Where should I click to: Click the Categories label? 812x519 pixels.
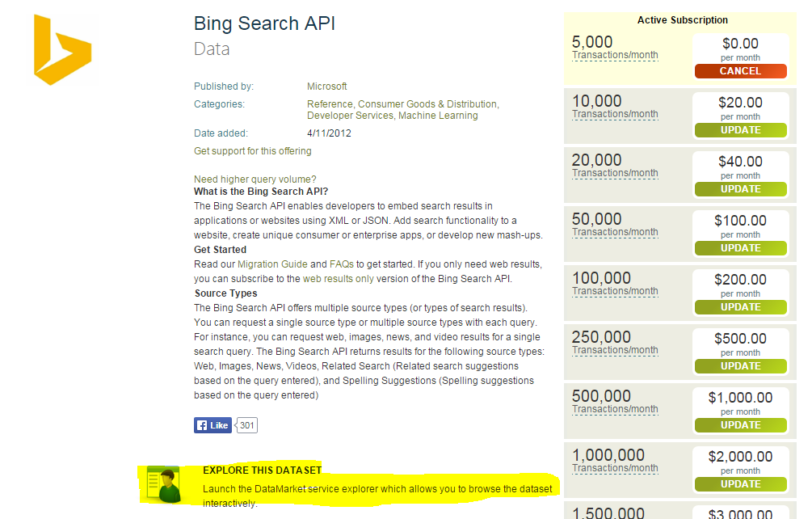tap(219, 104)
